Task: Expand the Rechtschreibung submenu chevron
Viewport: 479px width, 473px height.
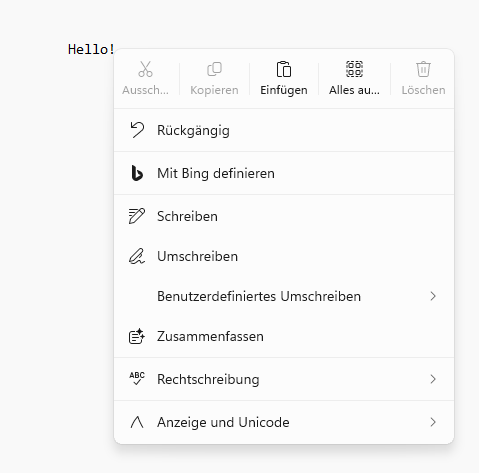Action: point(433,379)
